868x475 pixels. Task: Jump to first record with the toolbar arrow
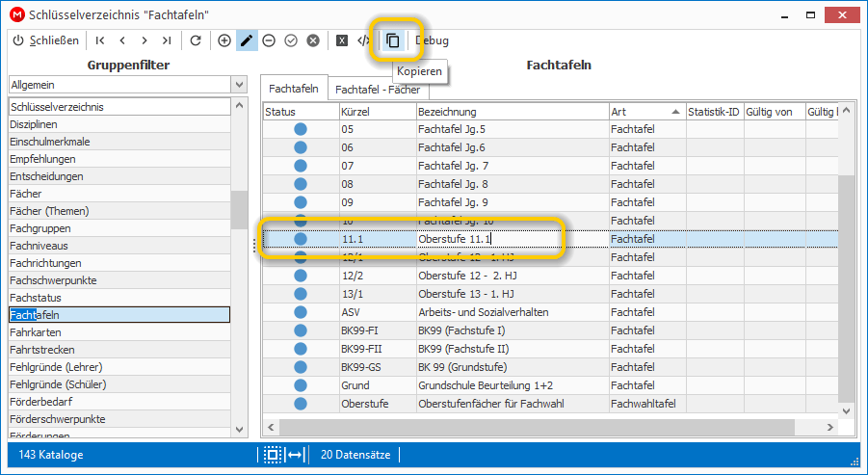(100, 40)
